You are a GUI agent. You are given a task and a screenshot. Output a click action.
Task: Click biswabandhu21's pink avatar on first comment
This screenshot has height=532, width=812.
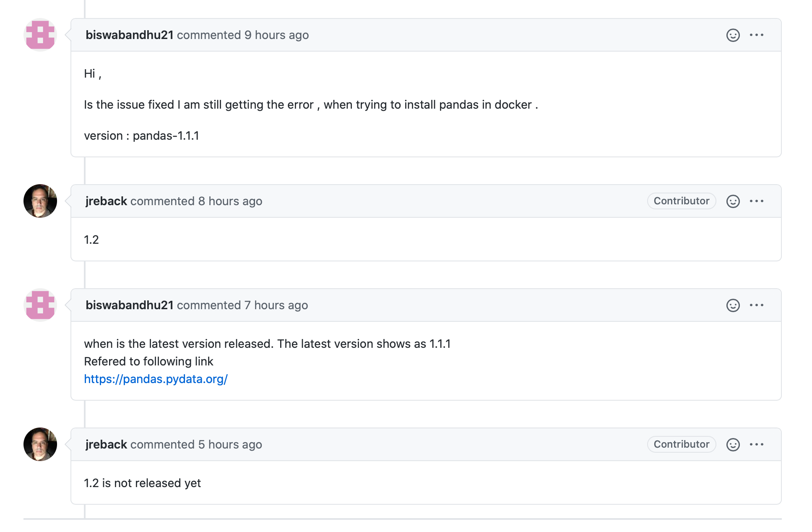(40, 35)
